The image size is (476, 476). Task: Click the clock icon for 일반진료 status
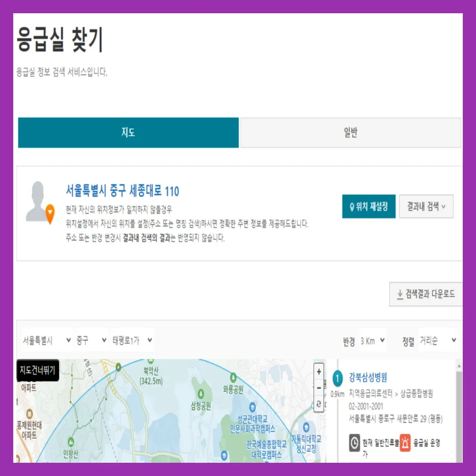click(354, 443)
